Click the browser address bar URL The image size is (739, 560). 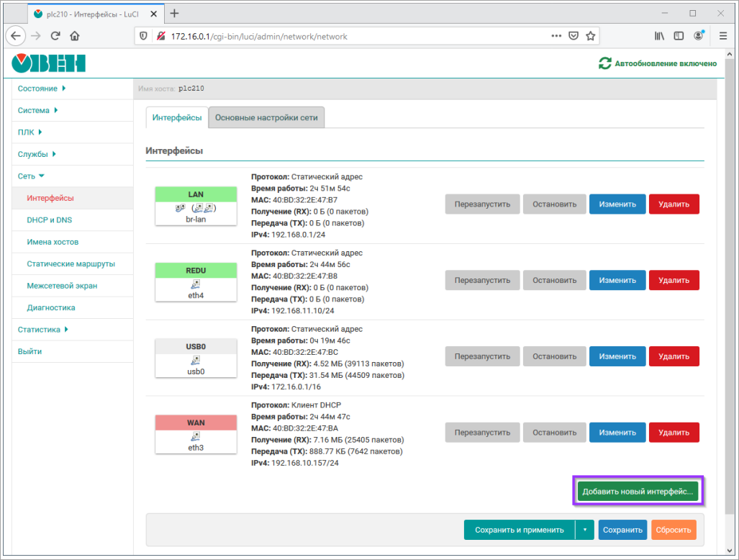(259, 36)
